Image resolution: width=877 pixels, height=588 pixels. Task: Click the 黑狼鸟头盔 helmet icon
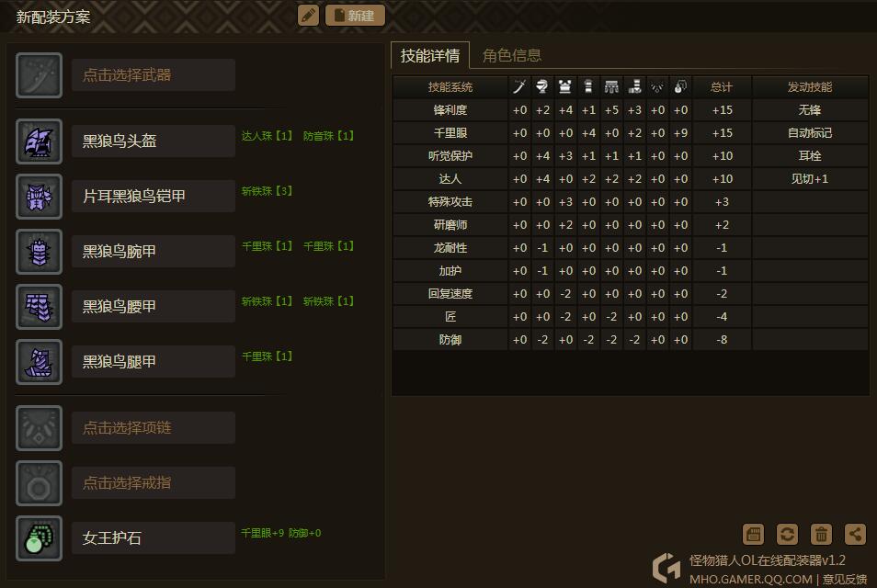tap(40, 141)
